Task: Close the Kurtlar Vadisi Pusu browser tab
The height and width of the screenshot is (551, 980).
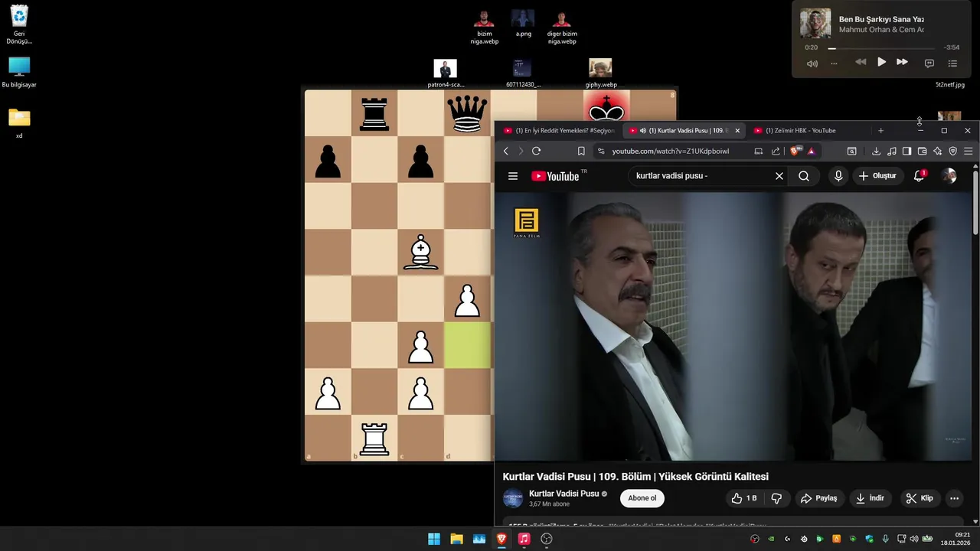Action: (x=737, y=131)
